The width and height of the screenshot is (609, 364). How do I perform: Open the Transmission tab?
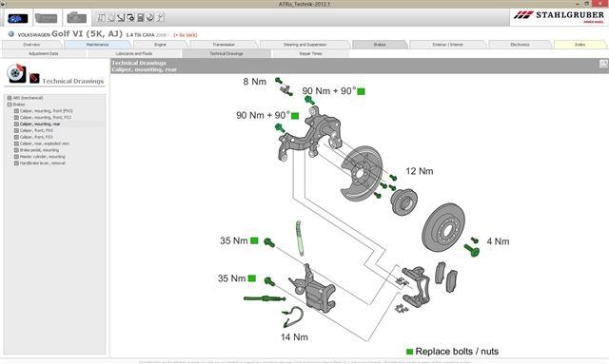coord(224,45)
